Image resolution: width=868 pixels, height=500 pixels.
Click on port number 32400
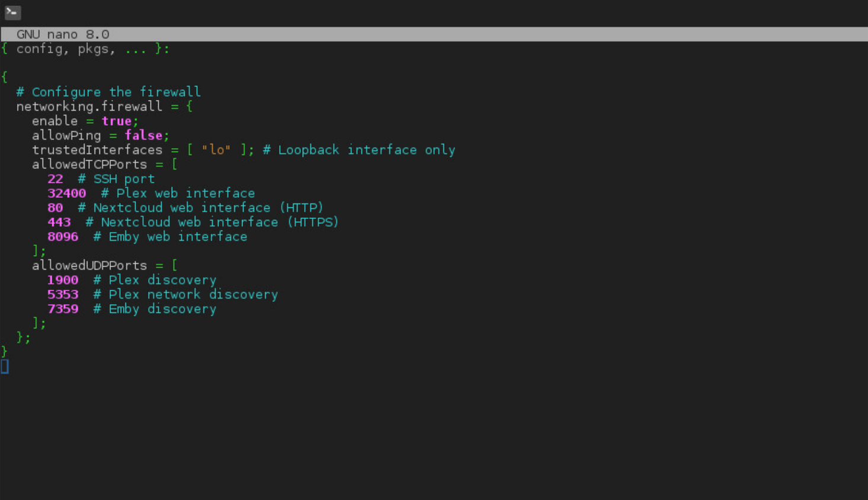pyautogui.click(x=66, y=193)
